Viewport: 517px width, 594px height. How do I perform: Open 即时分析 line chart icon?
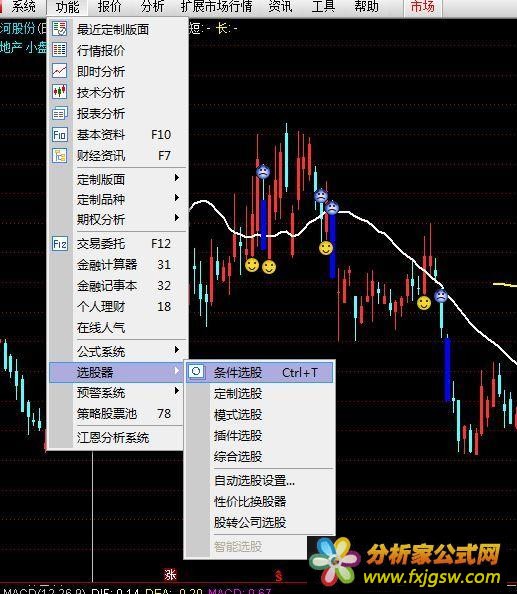pos(59,71)
